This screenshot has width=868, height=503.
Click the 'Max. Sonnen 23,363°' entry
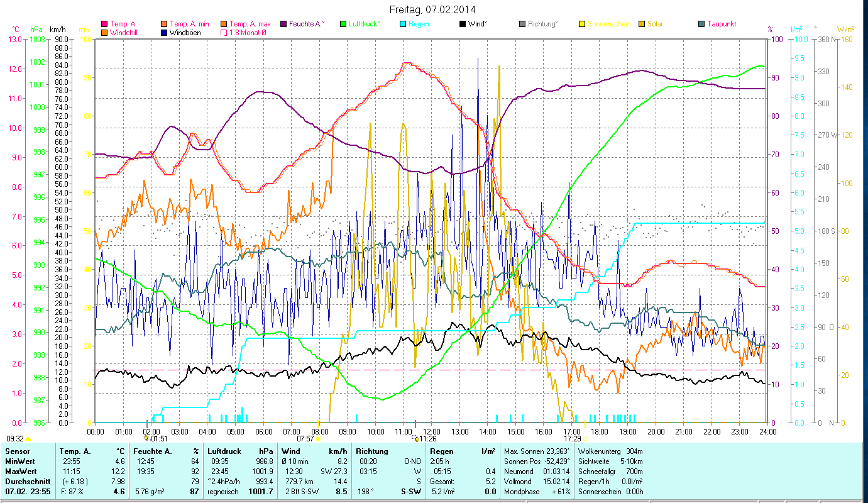(x=536, y=451)
